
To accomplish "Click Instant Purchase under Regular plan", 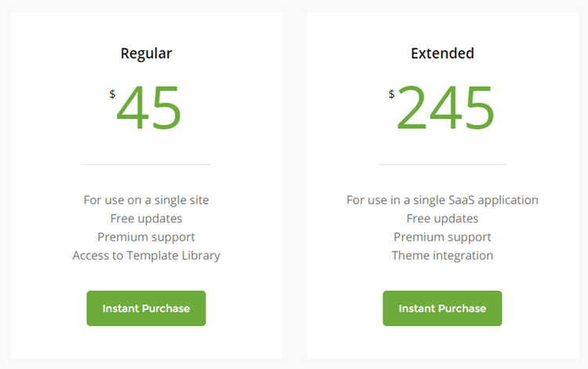I will (x=147, y=309).
